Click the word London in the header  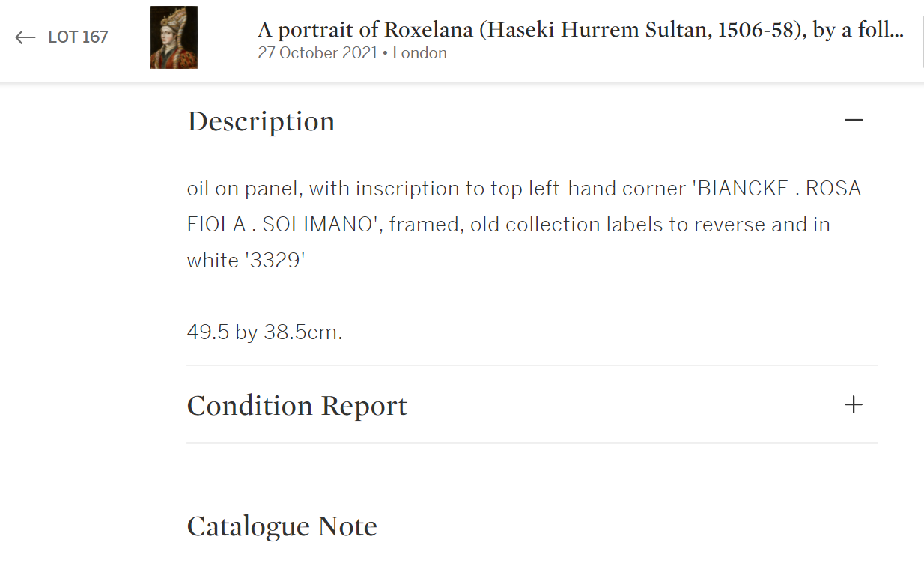click(x=419, y=53)
